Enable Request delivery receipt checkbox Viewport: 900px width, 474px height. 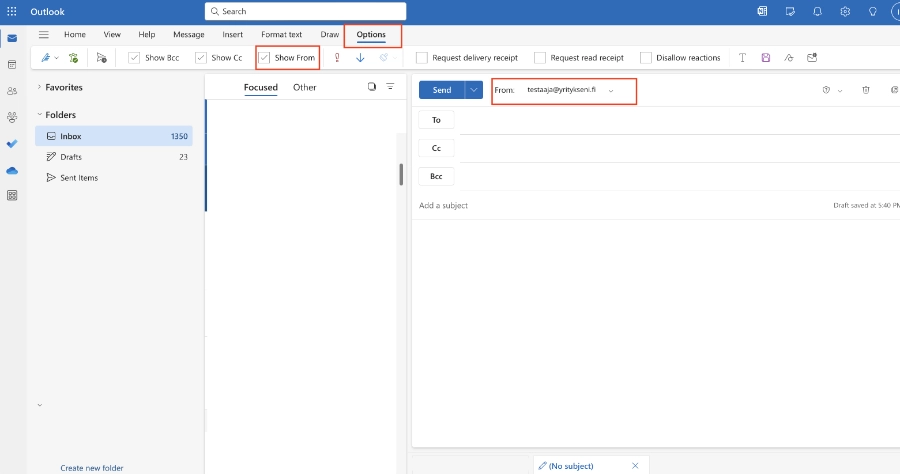point(422,58)
